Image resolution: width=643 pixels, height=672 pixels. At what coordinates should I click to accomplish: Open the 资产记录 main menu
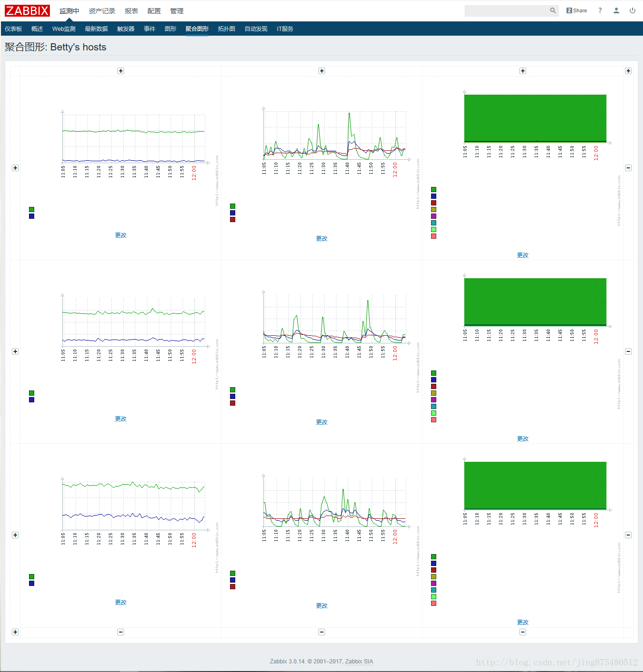tap(102, 11)
